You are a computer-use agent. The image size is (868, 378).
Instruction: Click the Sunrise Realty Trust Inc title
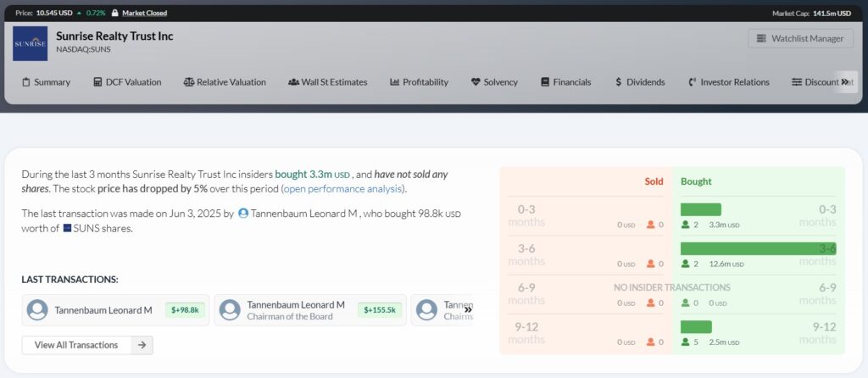pos(114,36)
